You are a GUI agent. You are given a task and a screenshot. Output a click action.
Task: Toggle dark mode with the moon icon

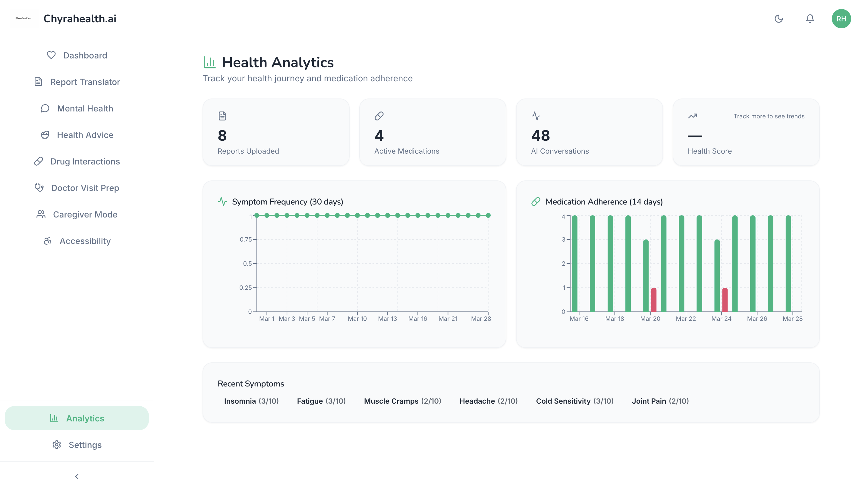(778, 19)
